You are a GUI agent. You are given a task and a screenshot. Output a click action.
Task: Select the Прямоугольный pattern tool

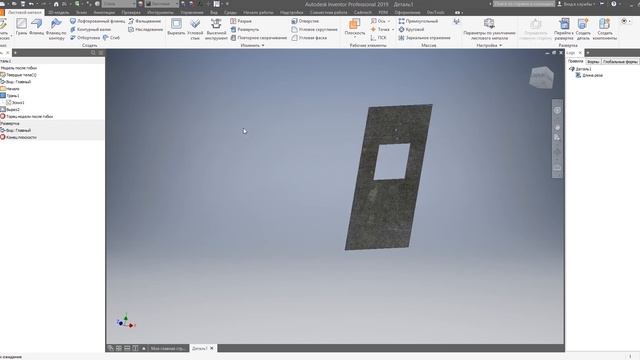coord(418,21)
